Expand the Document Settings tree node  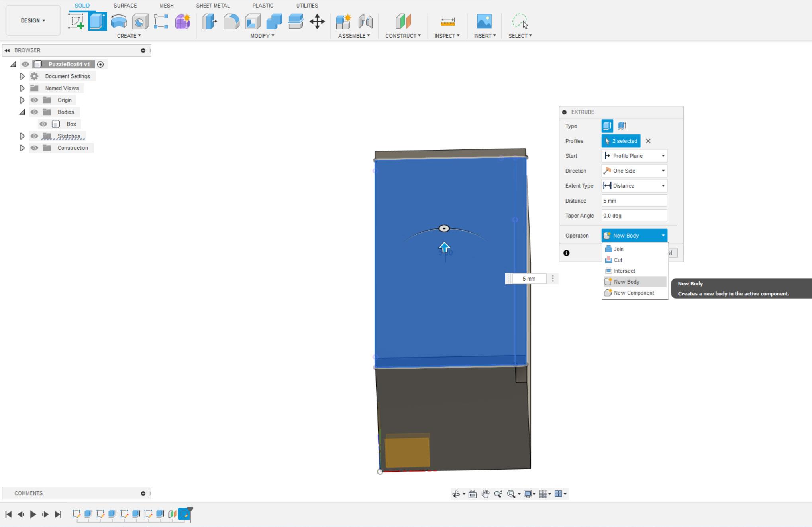pyautogui.click(x=22, y=76)
